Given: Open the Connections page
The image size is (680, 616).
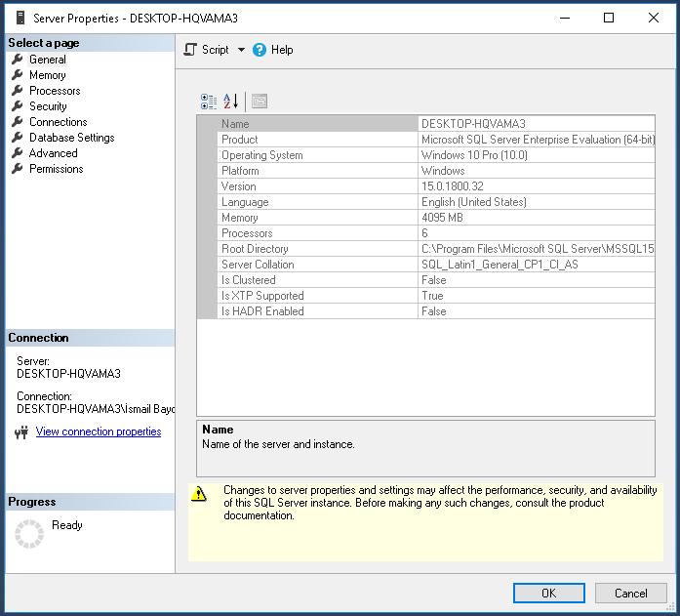Looking at the screenshot, I should 59,122.
